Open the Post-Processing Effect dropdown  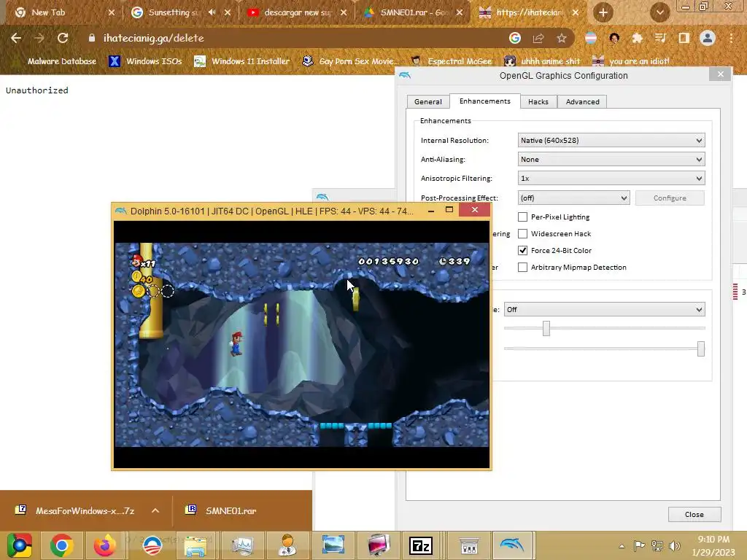pyautogui.click(x=573, y=198)
